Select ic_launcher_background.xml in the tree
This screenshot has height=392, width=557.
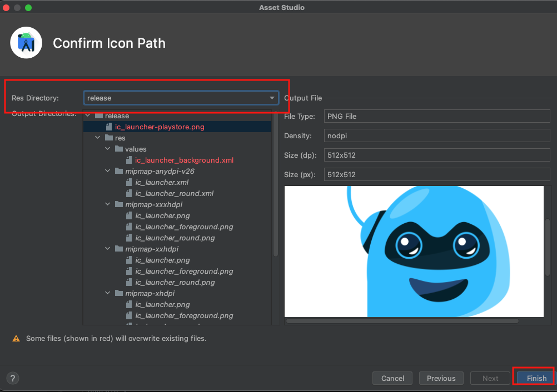184,160
